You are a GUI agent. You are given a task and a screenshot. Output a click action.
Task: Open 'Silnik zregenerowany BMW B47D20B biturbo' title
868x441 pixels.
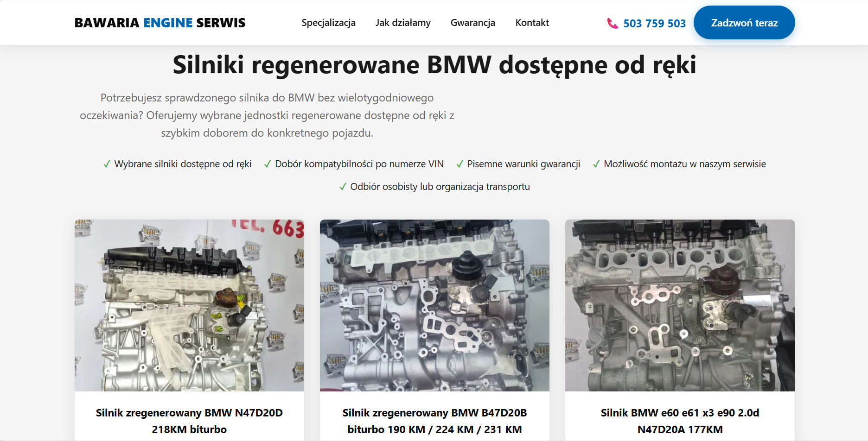pos(434,421)
